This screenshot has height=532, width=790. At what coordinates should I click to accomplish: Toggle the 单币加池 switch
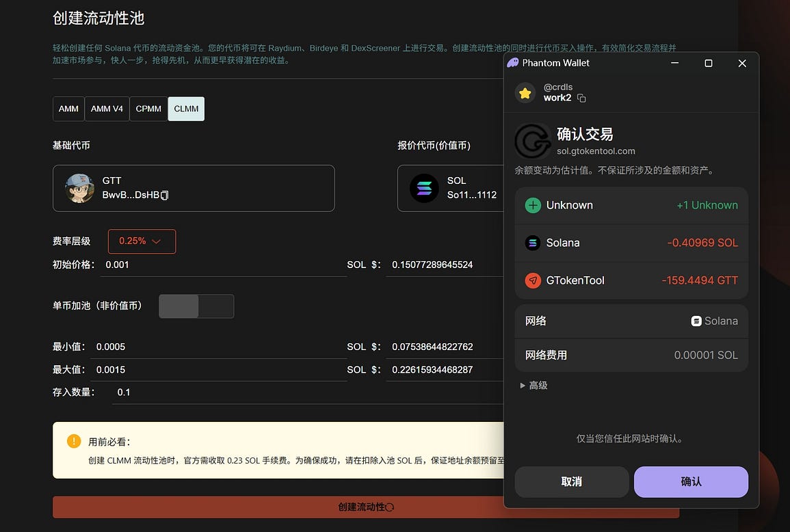coord(196,306)
